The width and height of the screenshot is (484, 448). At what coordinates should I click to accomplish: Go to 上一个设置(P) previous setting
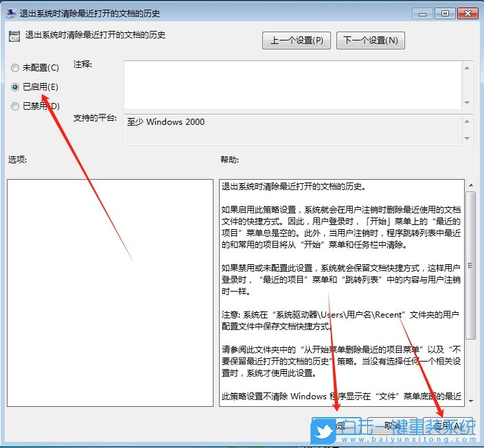pyautogui.click(x=297, y=40)
